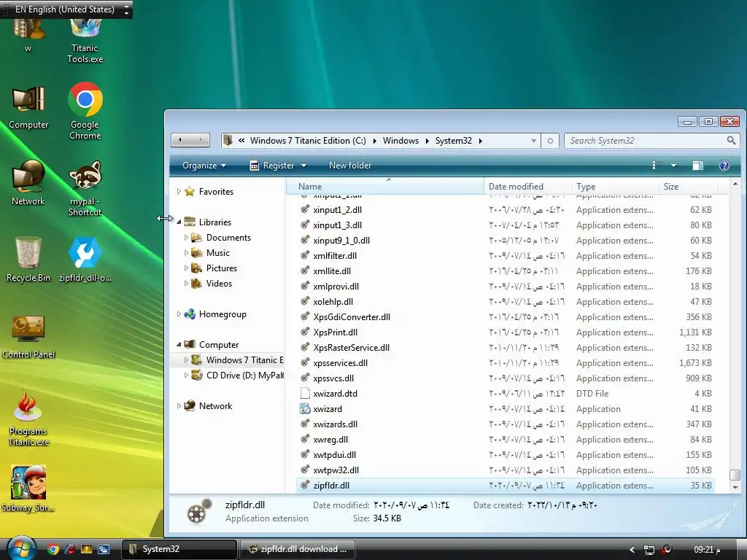Switch to System32 taskbar button
The image size is (747, 560).
click(x=179, y=549)
